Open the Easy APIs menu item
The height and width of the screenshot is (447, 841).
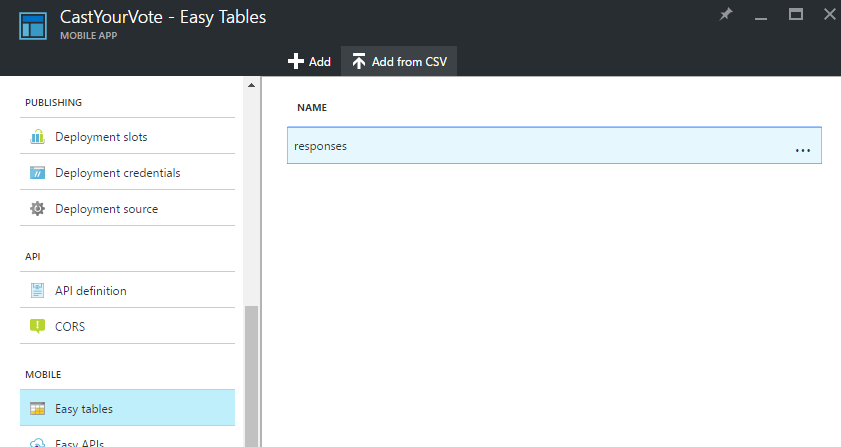click(128, 441)
